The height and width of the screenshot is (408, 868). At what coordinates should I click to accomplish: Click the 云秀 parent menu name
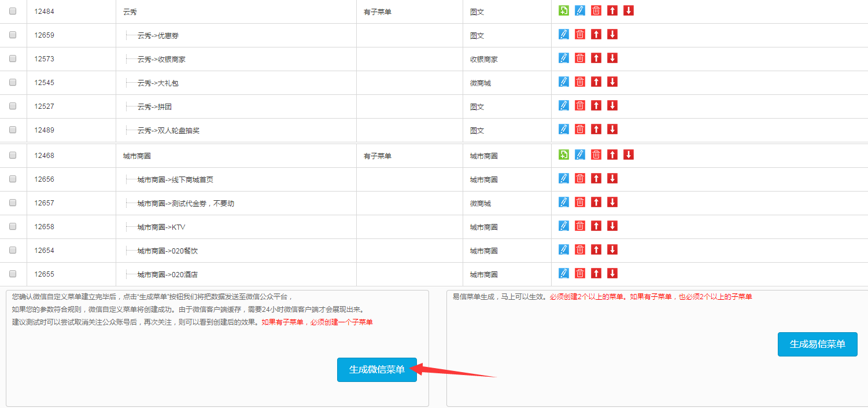click(130, 12)
